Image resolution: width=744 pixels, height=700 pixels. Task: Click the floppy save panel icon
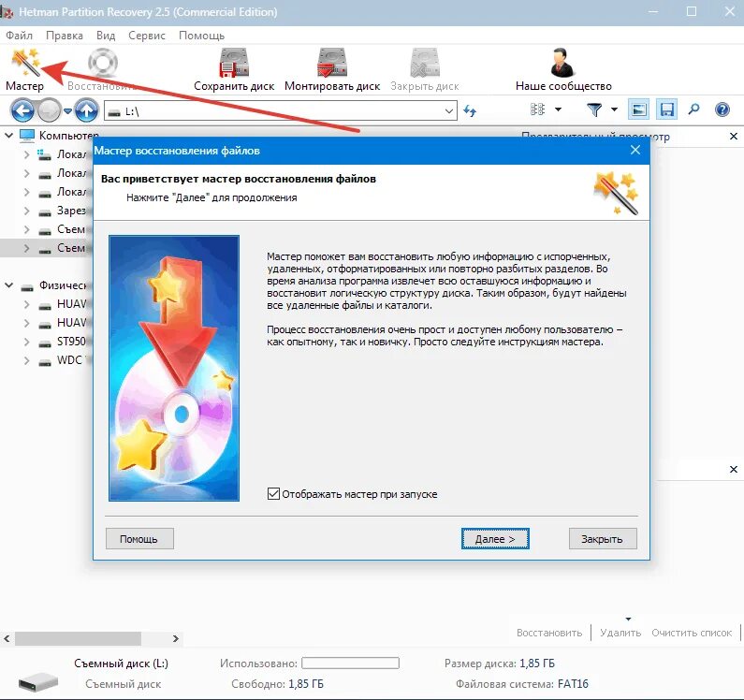tap(666, 110)
